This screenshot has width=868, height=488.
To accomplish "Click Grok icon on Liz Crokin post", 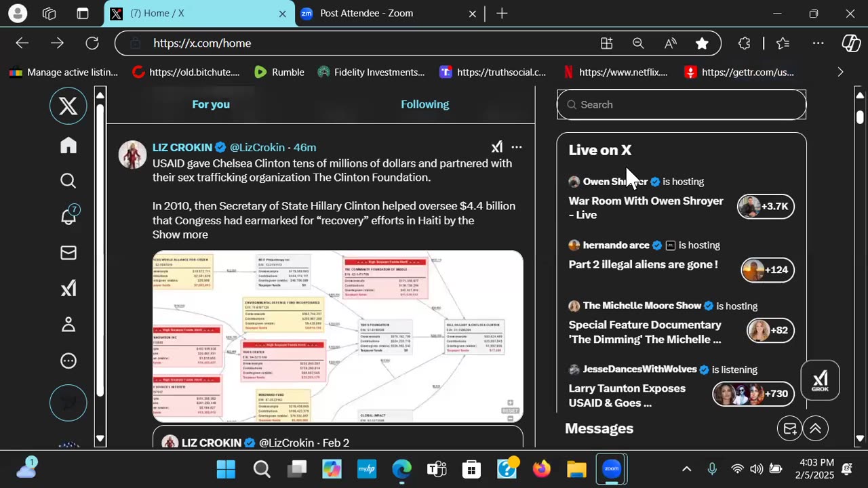I will point(497,147).
